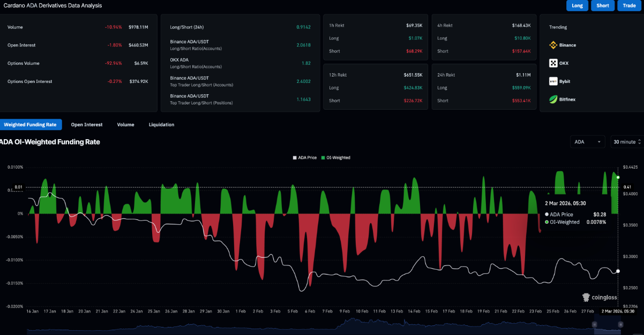644x335 pixels.
Task: Open the ADA symbol dropdown
Action: click(587, 141)
